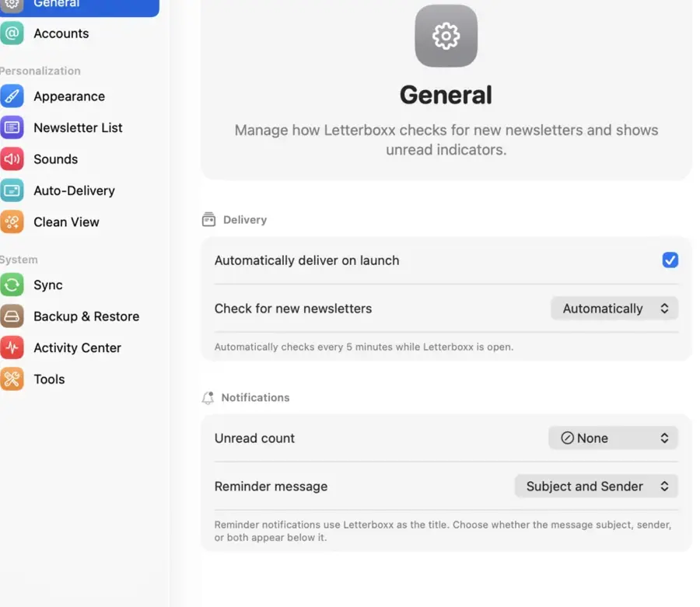
Task: Click the Notifications section label
Action: (255, 397)
